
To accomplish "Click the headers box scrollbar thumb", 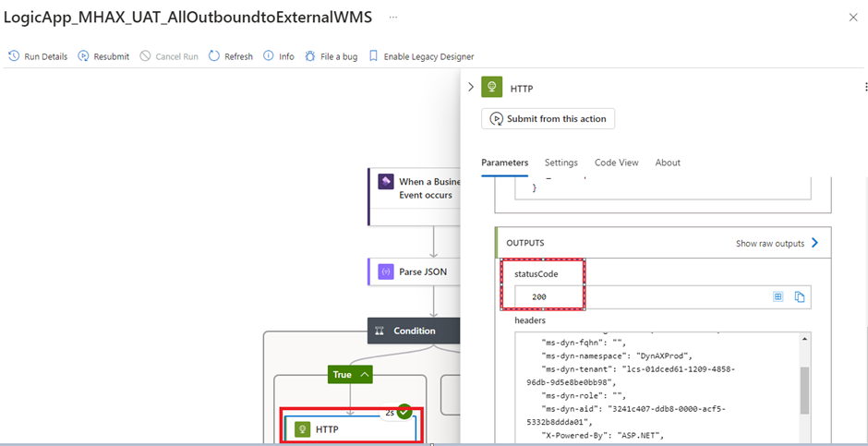I will point(804,390).
